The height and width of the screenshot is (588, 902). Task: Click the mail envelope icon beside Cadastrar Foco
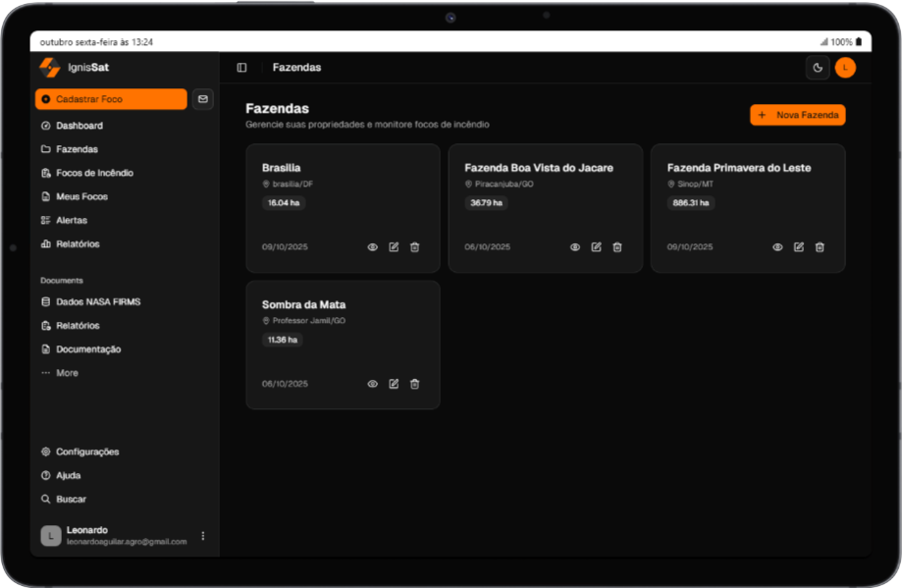[203, 98]
